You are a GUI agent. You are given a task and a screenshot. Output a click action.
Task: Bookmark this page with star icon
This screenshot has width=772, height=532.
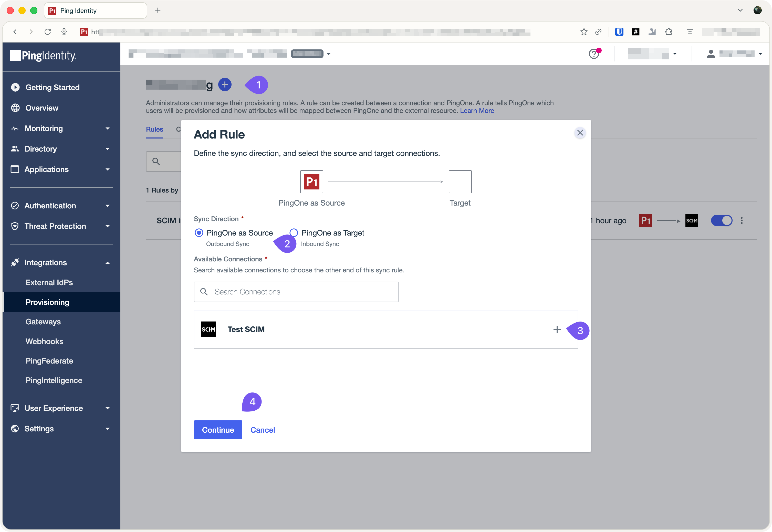click(x=583, y=32)
